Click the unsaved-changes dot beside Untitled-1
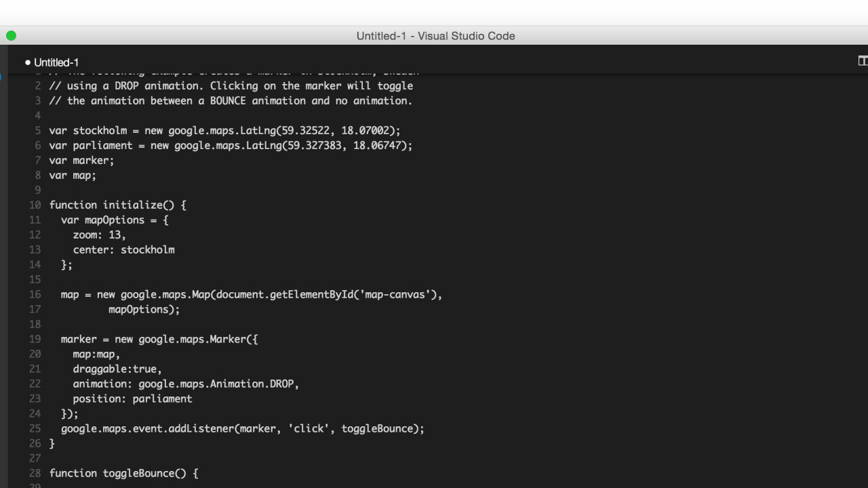This screenshot has height=488, width=868. coord(28,62)
